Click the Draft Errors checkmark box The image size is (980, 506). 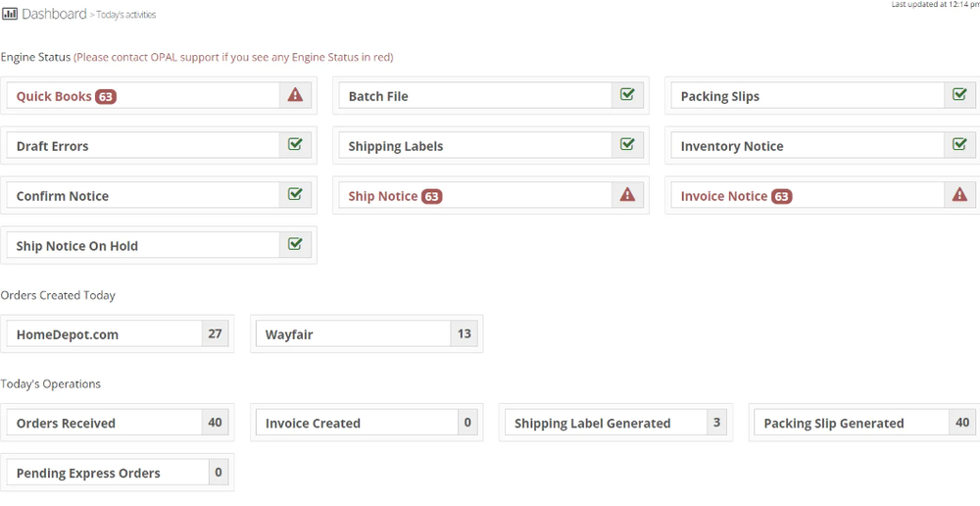pyautogui.click(x=295, y=144)
